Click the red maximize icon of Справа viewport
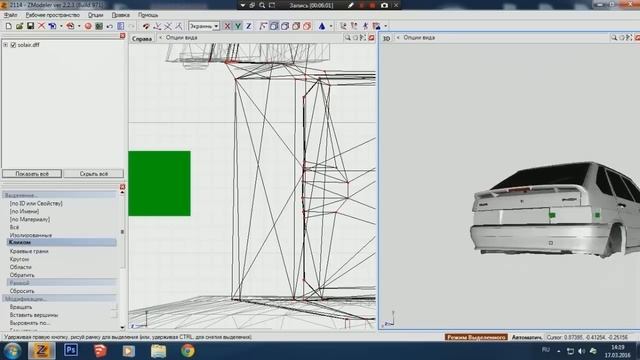The image size is (640, 360). click(x=371, y=38)
